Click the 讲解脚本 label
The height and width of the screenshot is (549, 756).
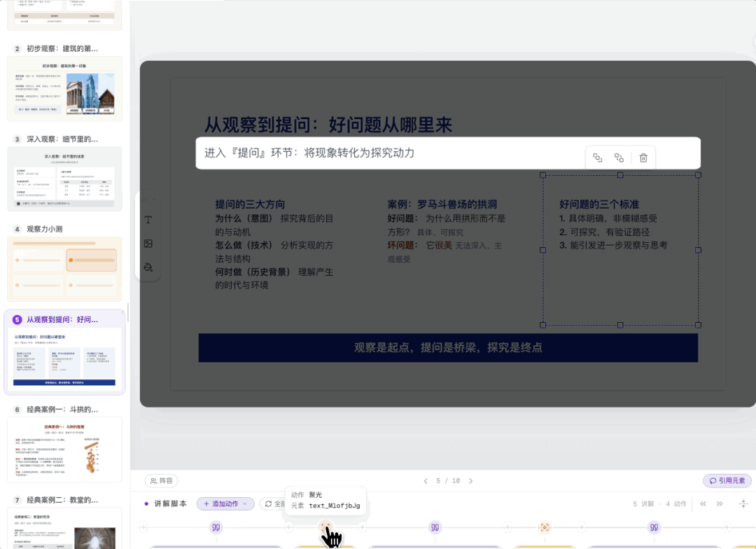(x=170, y=503)
